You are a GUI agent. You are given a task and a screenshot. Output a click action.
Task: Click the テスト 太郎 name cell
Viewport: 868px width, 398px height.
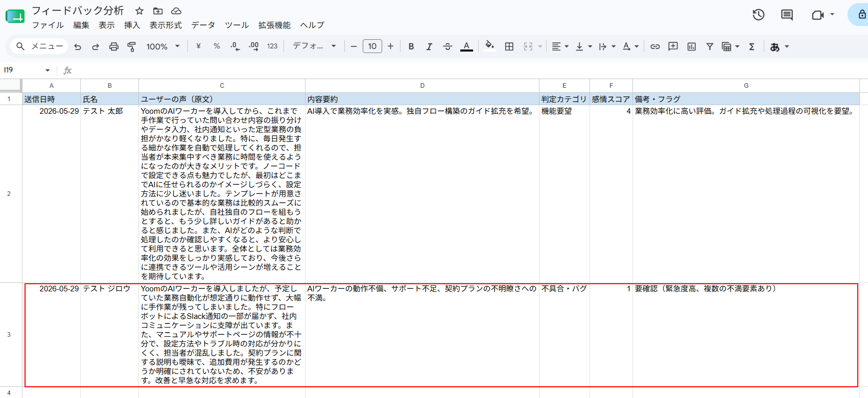[110, 194]
